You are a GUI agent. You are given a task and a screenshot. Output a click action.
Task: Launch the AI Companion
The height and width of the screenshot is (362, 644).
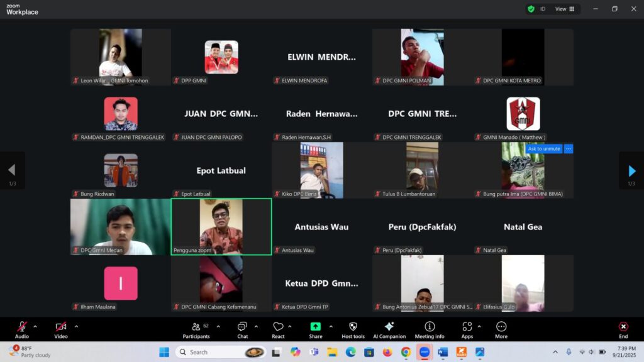[389, 329]
